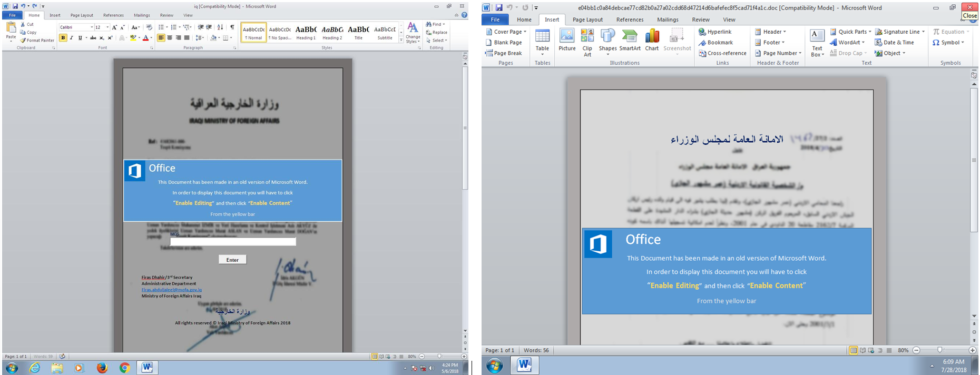Viewport: 980px width, 375px height.
Task: Add a Hyperlink from the Links group
Action: tap(715, 32)
